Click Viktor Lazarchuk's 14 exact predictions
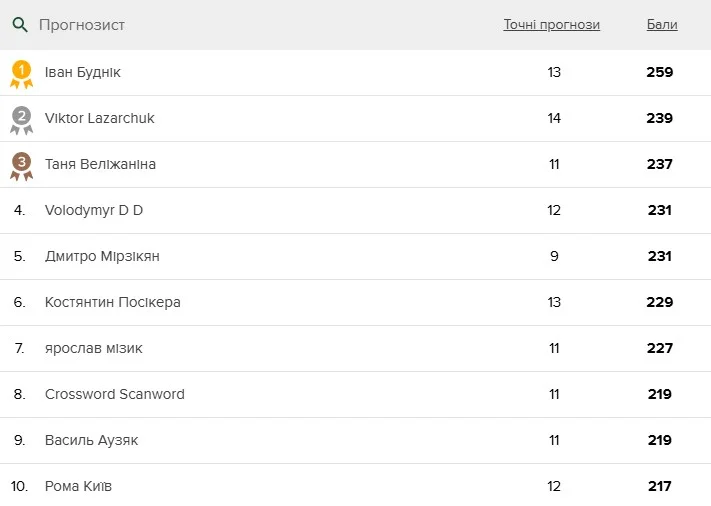This screenshot has height=506, width=711. tap(554, 118)
